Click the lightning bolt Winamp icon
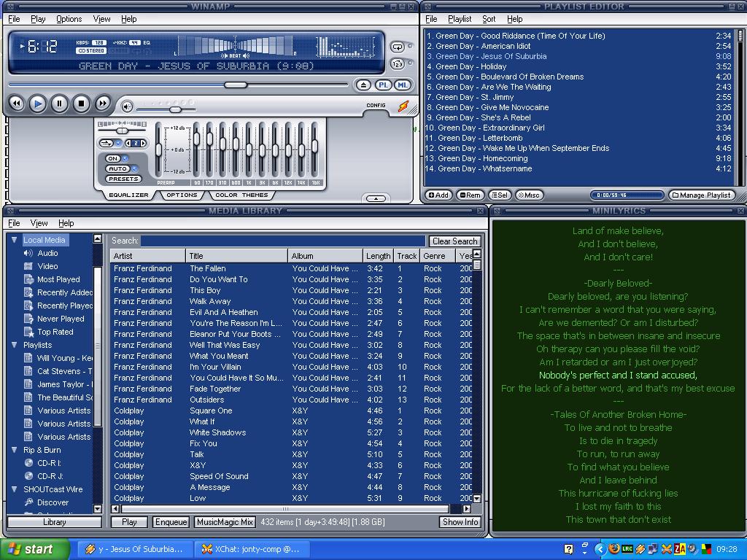 click(403, 106)
